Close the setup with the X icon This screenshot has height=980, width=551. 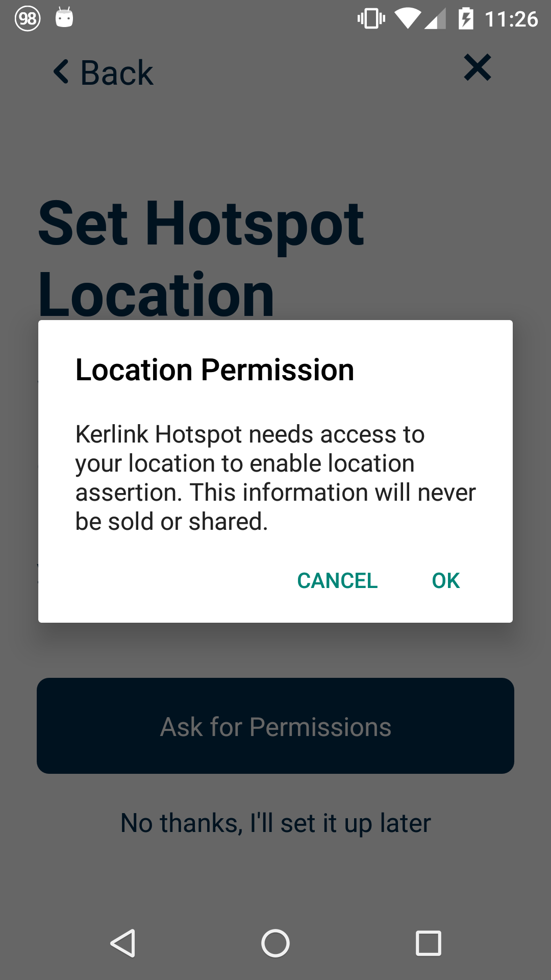click(x=478, y=67)
